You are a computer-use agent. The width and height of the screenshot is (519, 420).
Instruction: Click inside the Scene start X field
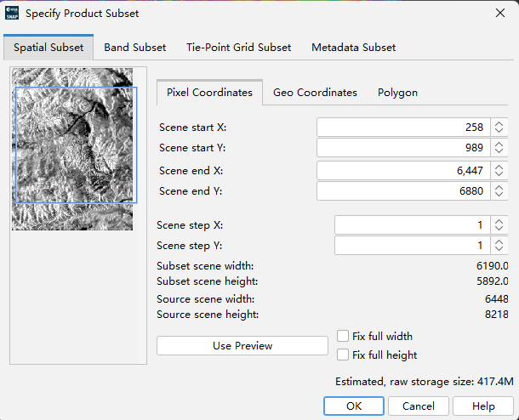click(403, 128)
